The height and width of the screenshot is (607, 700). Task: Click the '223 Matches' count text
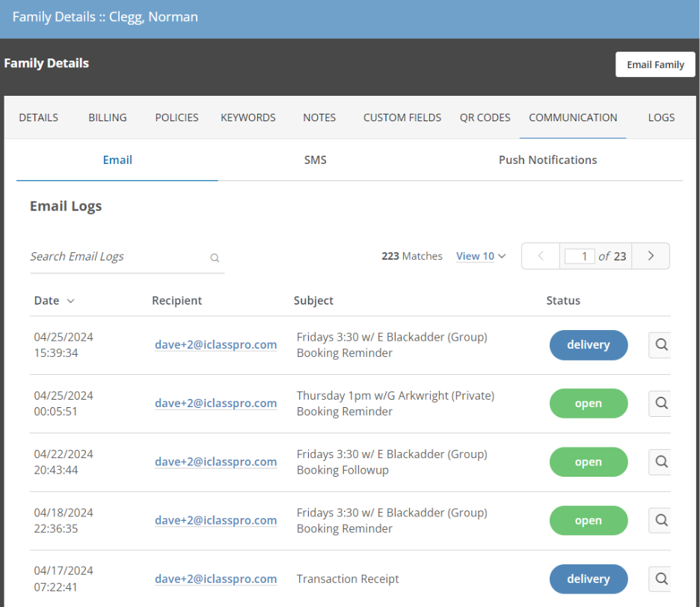(411, 256)
